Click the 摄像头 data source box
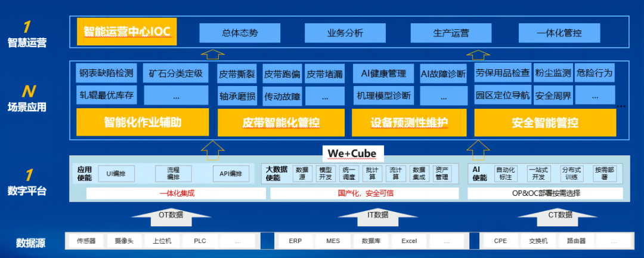The height and width of the screenshot is (258, 644). coord(124,241)
